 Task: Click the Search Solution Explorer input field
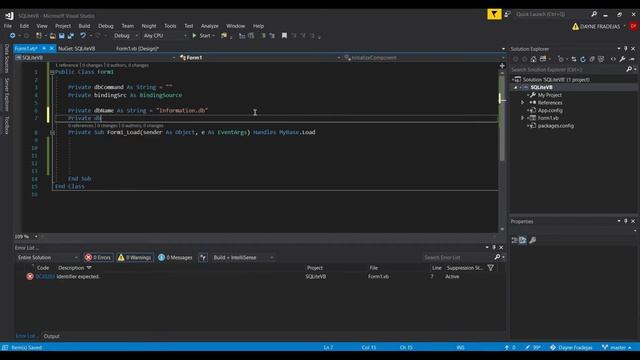(x=567, y=70)
